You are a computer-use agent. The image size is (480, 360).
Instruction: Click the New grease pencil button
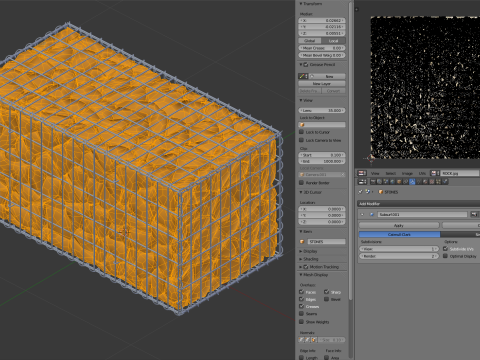pyautogui.click(x=326, y=76)
